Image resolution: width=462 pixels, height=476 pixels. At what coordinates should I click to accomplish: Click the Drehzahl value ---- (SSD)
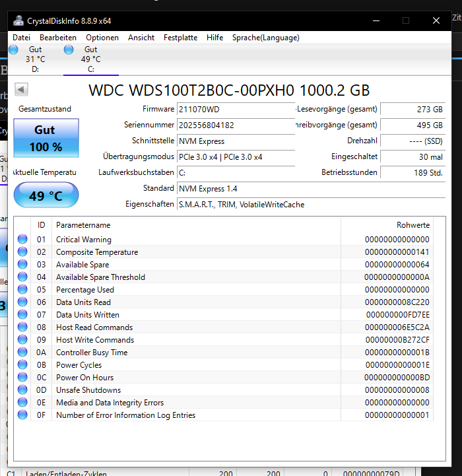pos(412,141)
